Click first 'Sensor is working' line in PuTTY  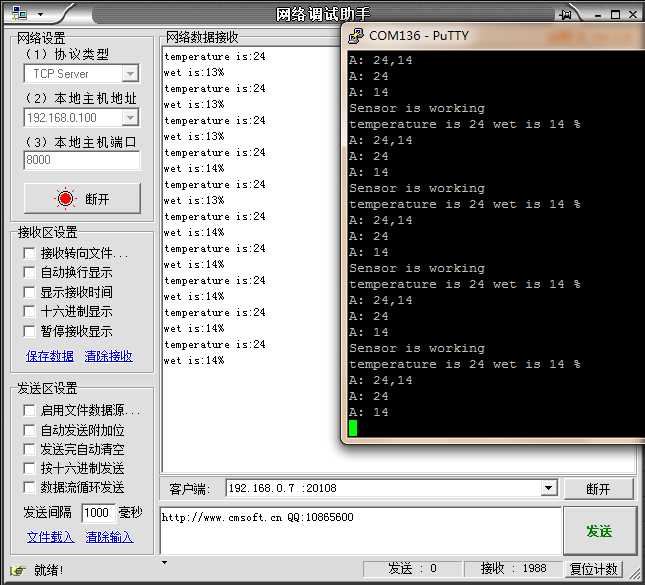[x=417, y=108]
